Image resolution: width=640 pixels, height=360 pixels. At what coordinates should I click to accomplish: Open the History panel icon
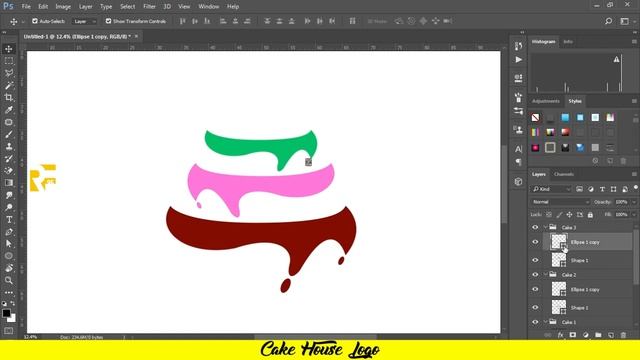pos(518,46)
